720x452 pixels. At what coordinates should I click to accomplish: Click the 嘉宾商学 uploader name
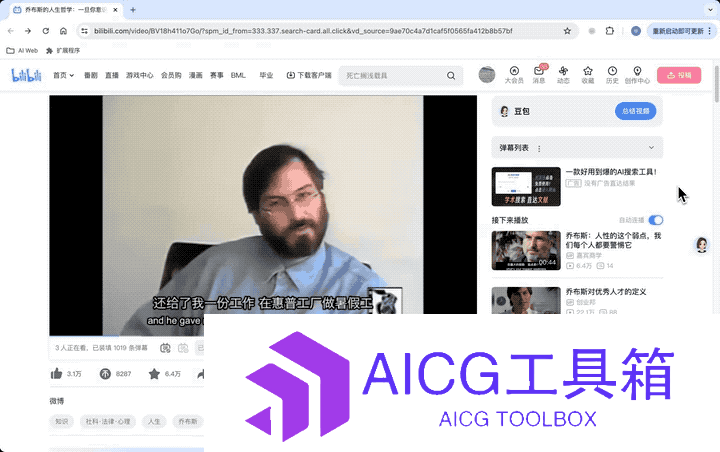[589, 255]
